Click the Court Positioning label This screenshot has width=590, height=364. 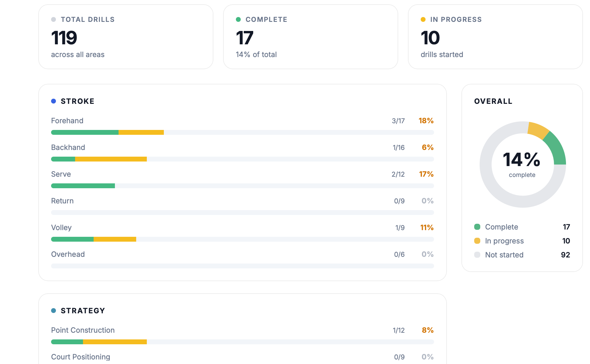[x=81, y=357]
